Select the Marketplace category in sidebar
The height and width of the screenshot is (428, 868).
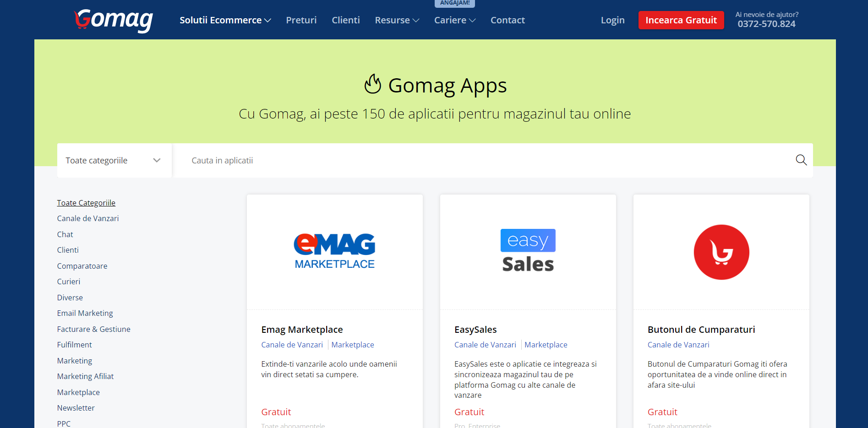pos(78,392)
